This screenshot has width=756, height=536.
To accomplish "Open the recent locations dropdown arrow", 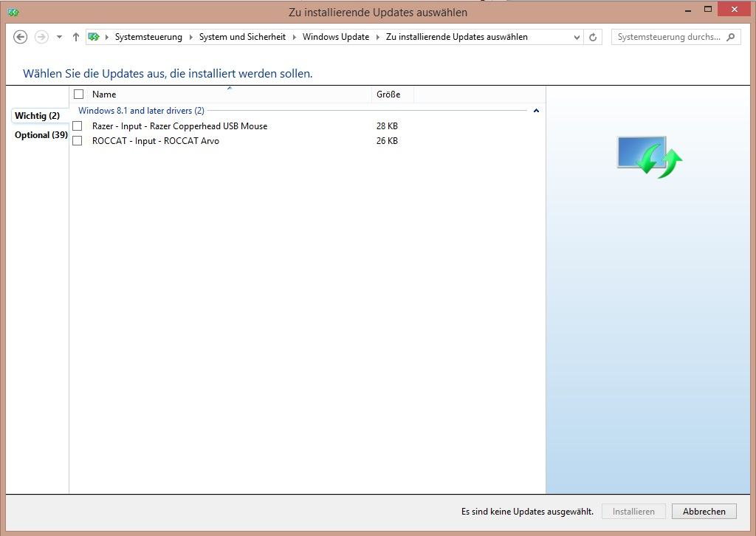I will tap(59, 37).
